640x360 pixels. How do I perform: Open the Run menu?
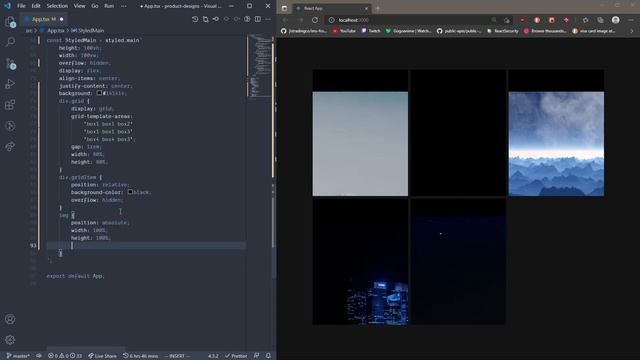tap(109, 6)
